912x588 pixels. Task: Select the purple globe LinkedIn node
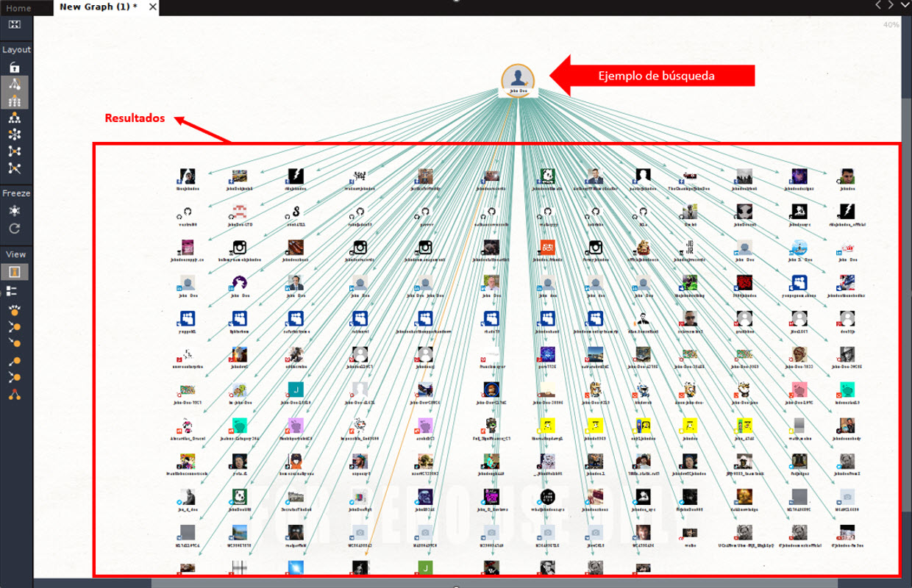click(239, 283)
